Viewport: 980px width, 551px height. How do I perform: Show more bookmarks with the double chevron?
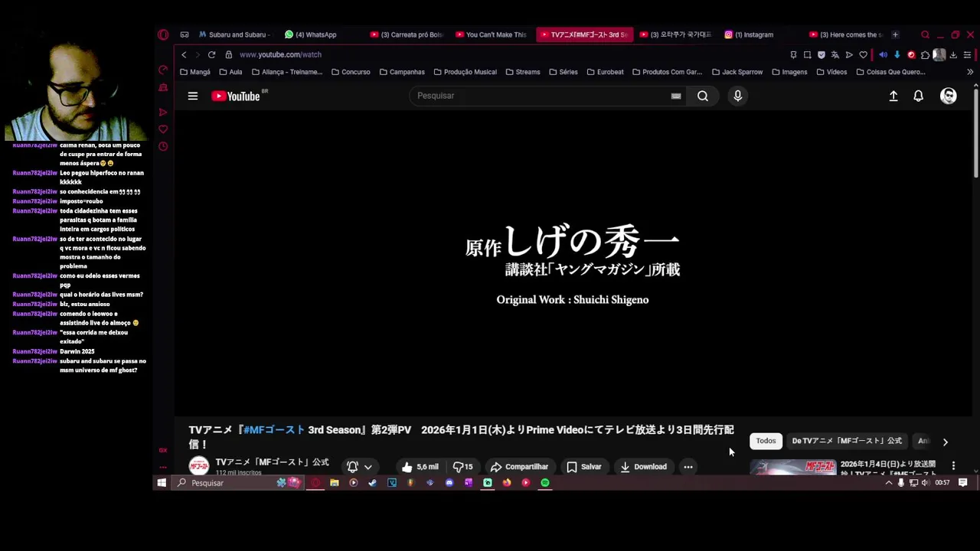coord(970,72)
